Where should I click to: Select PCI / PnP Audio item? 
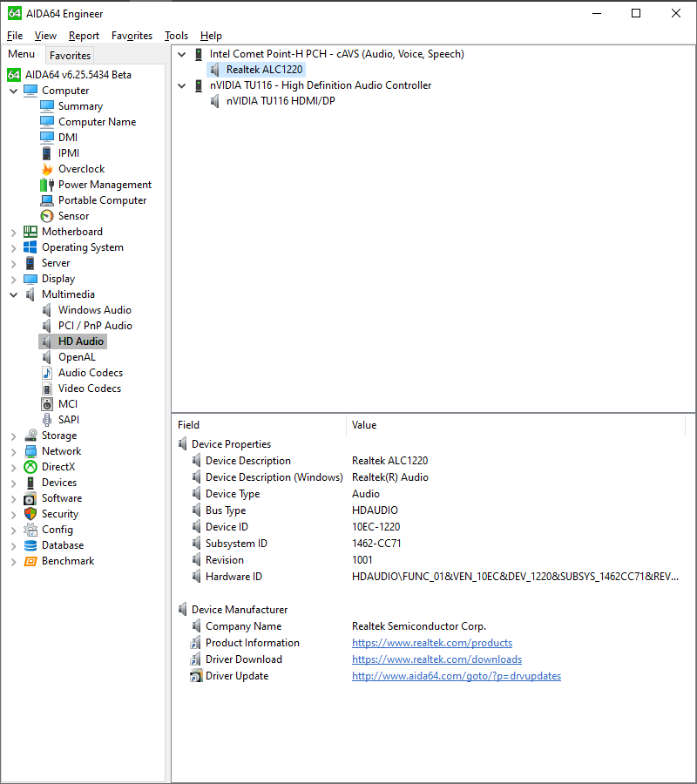point(95,326)
